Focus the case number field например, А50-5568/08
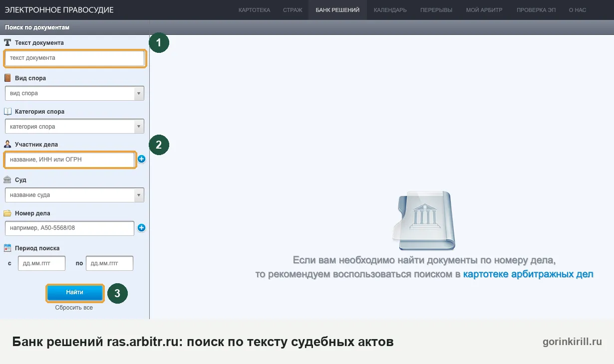The image size is (614, 364). coord(70,228)
